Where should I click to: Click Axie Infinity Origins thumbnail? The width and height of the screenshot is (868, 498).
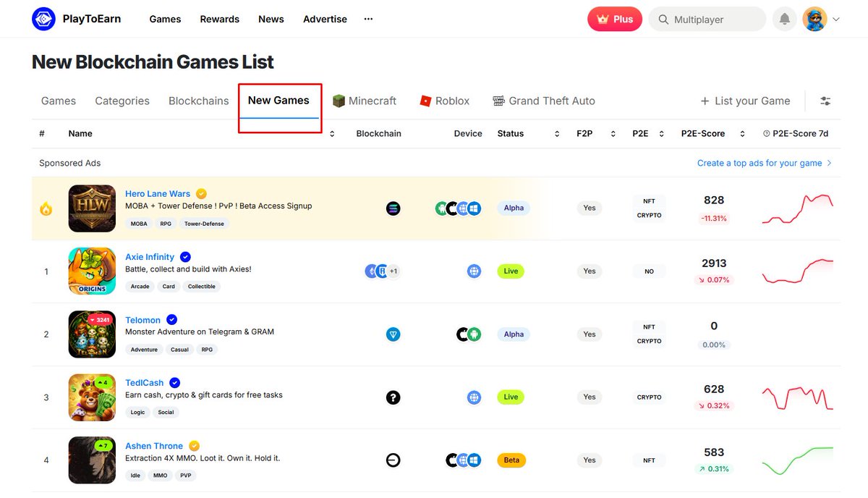[92, 271]
